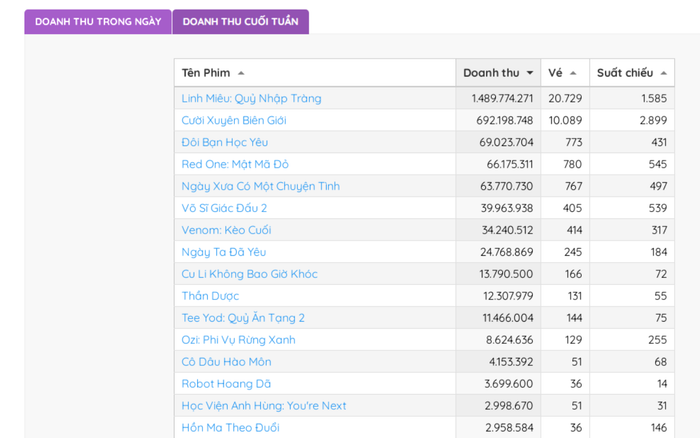Open Đôi Bạn Học Yêu link
700x438 pixels.
tap(225, 142)
